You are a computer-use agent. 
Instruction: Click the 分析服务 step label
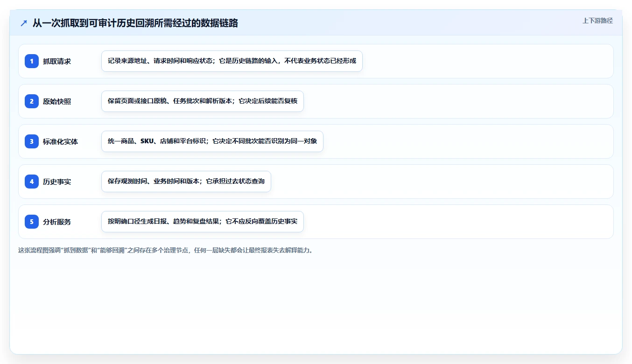[57, 222]
